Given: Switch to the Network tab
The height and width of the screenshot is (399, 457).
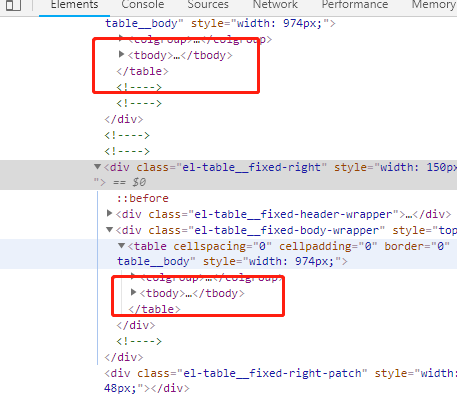Looking at the screenshot, I should 275,5.
